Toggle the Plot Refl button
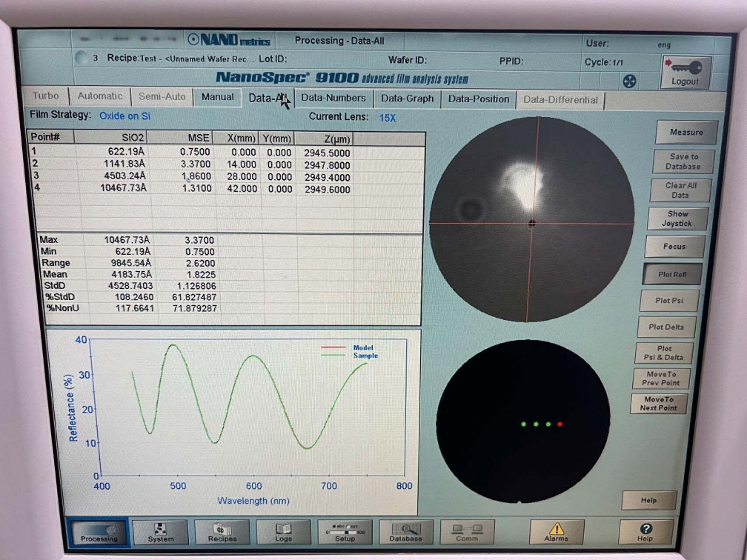Image resolution: width=747 pixels, height=560 pixels. click(672, 274)
